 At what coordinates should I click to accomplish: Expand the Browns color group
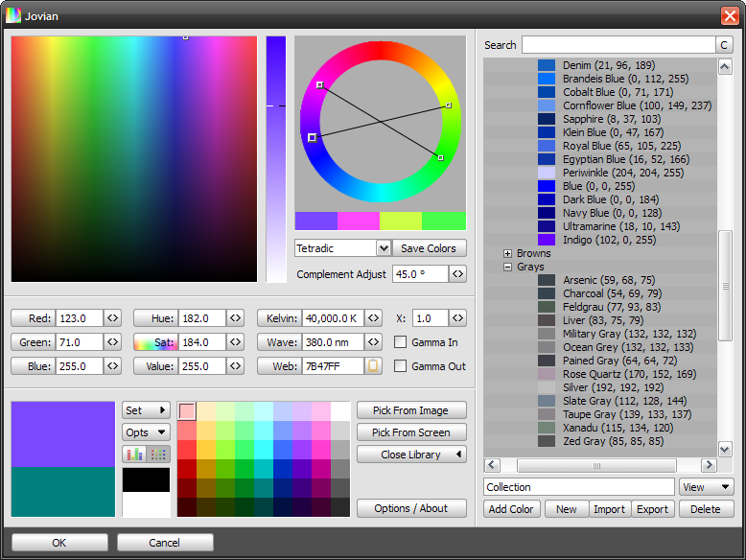(507, 253)
